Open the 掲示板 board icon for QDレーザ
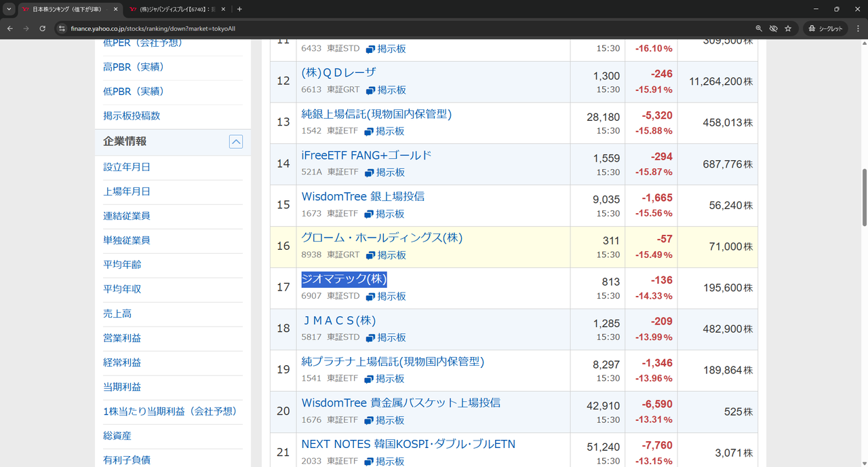This screenshot has height=467, width=868. 371,90
